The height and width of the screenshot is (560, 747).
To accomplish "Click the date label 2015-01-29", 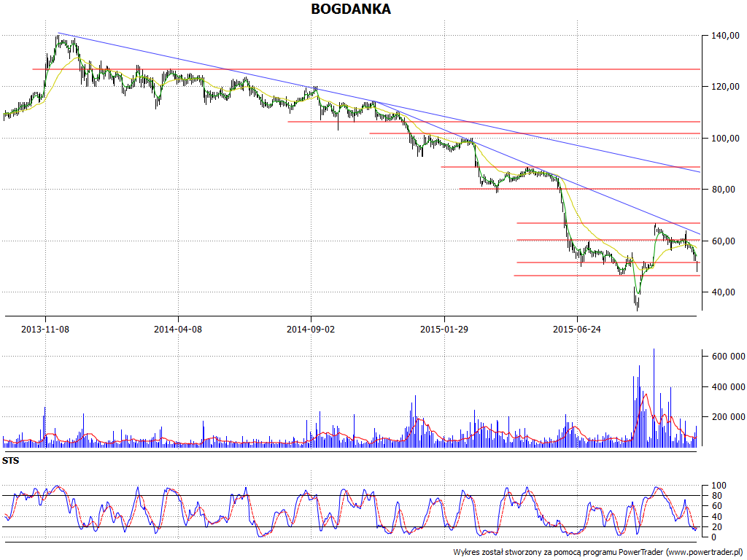I will click(444, 329).
